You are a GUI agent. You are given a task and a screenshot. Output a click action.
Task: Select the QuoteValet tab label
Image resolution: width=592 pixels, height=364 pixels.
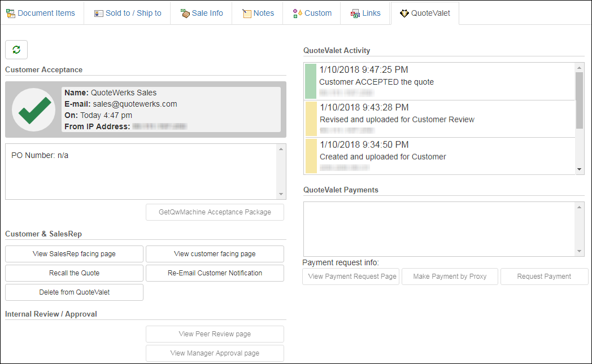430,13
